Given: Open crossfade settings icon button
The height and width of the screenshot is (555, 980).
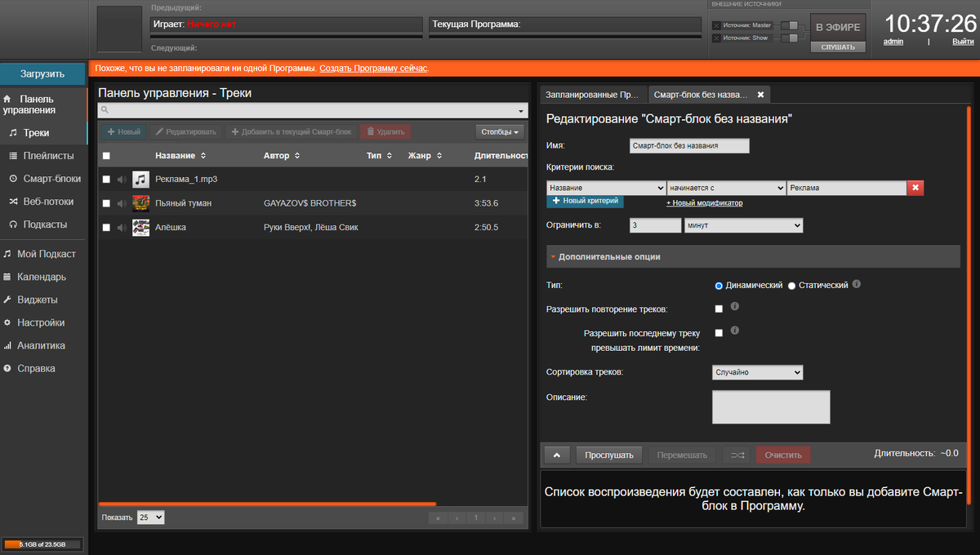Looking at the screenshot, I should tap(736, 455).
